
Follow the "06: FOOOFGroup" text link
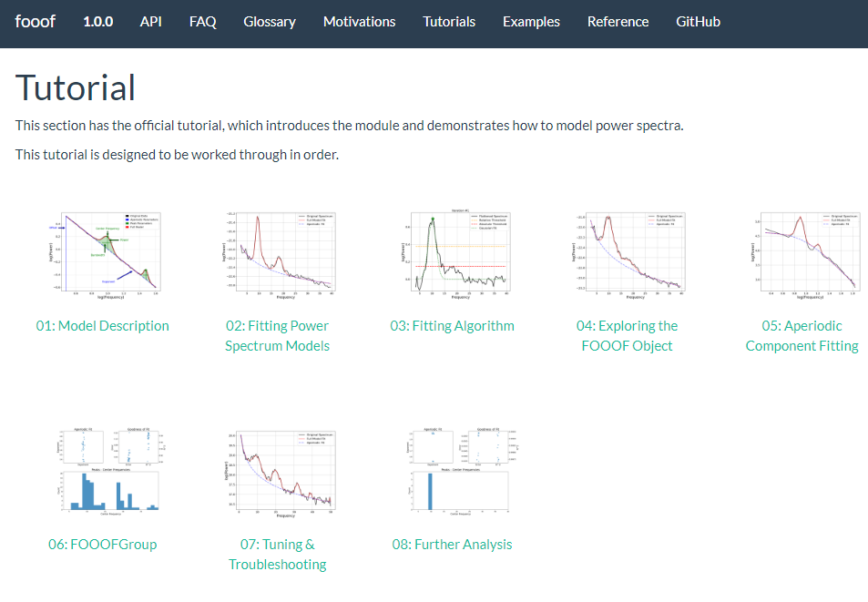(103, 545)
